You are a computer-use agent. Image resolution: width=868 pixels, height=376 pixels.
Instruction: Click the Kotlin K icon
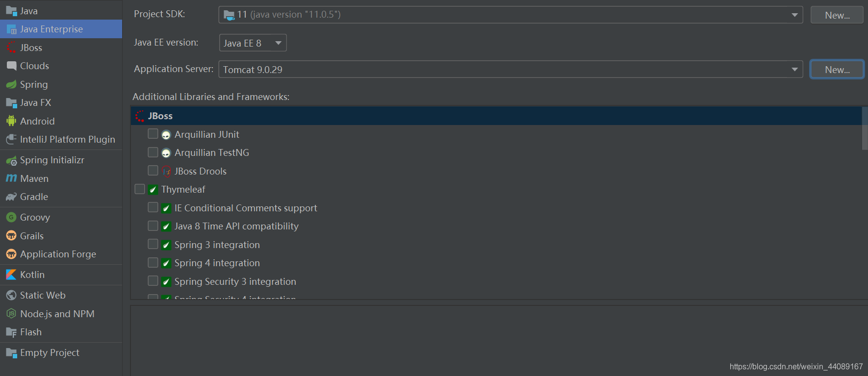coord(11,275)
